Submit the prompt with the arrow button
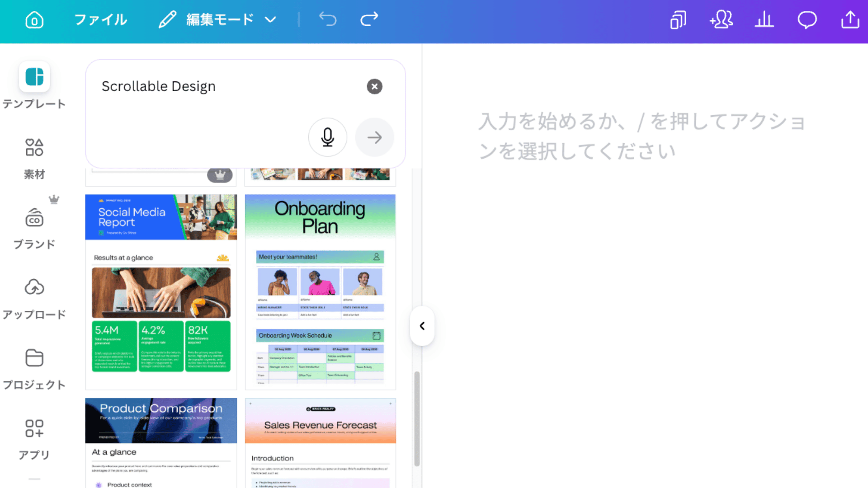The width and height of the screenshot is (868, 488). [x=374, y=137]
